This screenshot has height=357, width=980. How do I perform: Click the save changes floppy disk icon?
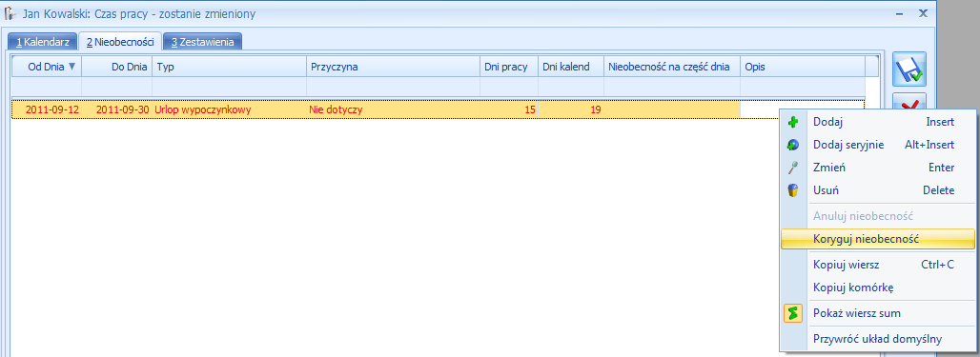[909, 69]
